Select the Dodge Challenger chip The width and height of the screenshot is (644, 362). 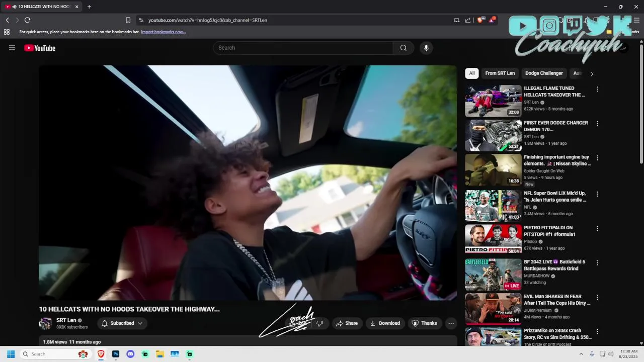pyautogui.click(x=544, y=73)
